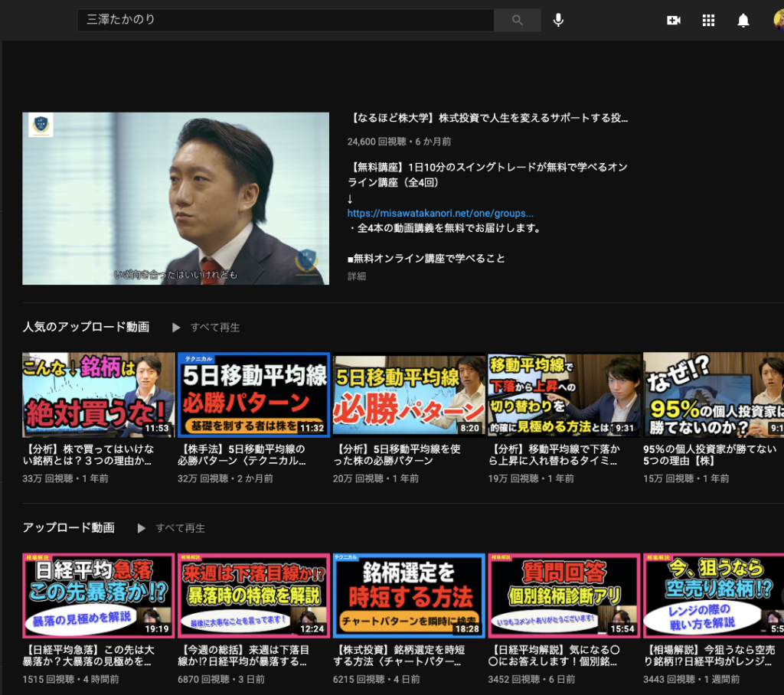Open the 質問回答 個別銘柄診断アリ video thumbnail
The image size is (784, 695).
(x=563, y=595)
